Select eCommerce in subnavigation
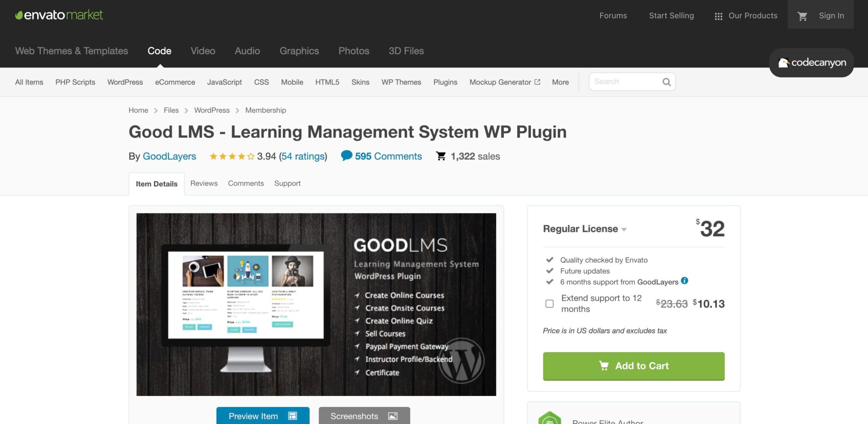868x424 pixels. click(175, 82)
